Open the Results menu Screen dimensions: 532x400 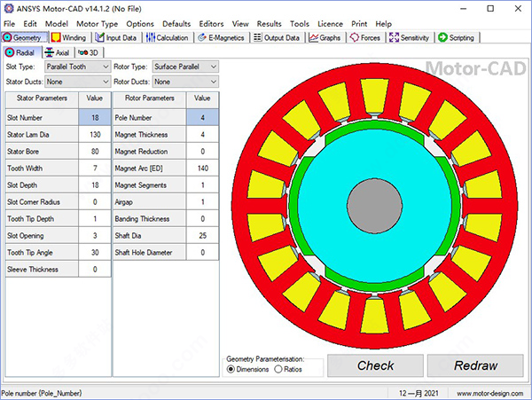point(269,24)
